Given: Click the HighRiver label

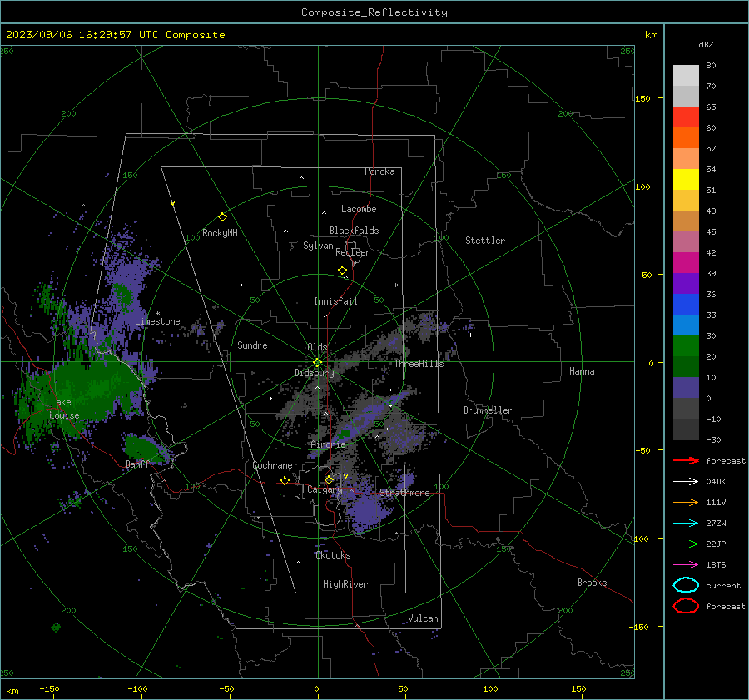Looking at the screenshot, I should coord(345,585).
